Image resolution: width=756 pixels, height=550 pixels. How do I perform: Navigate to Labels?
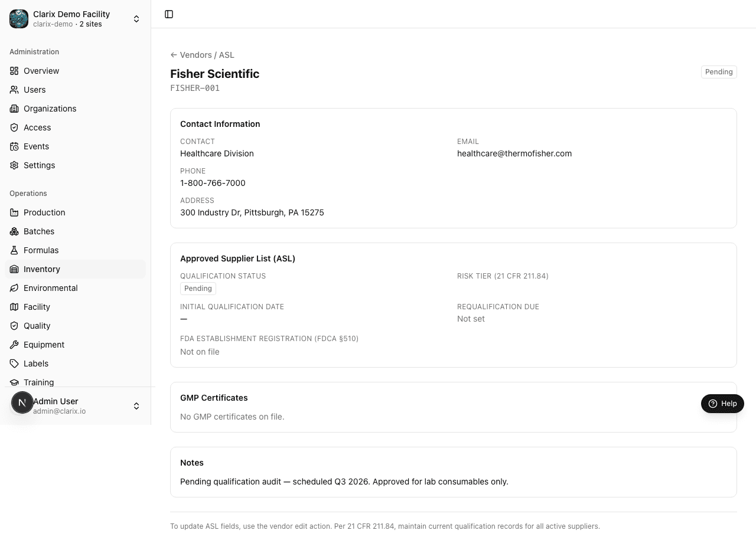coord(75,364)
